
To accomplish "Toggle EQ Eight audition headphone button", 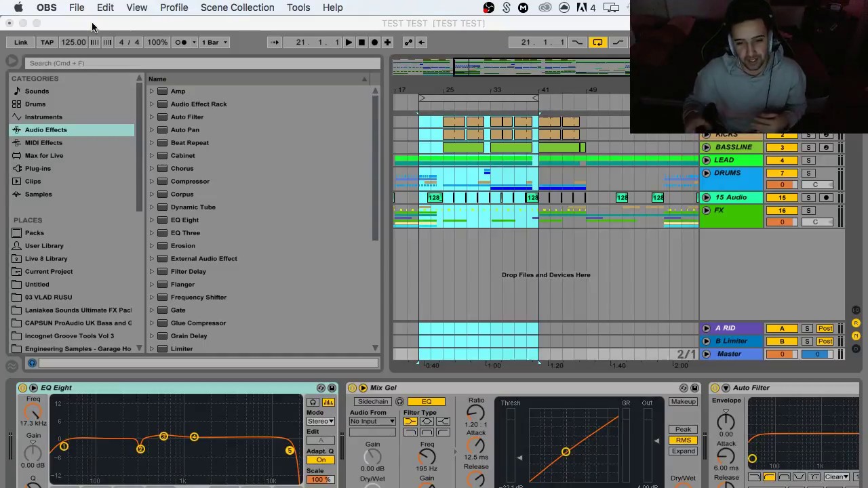I will click(x=313, y=402).
